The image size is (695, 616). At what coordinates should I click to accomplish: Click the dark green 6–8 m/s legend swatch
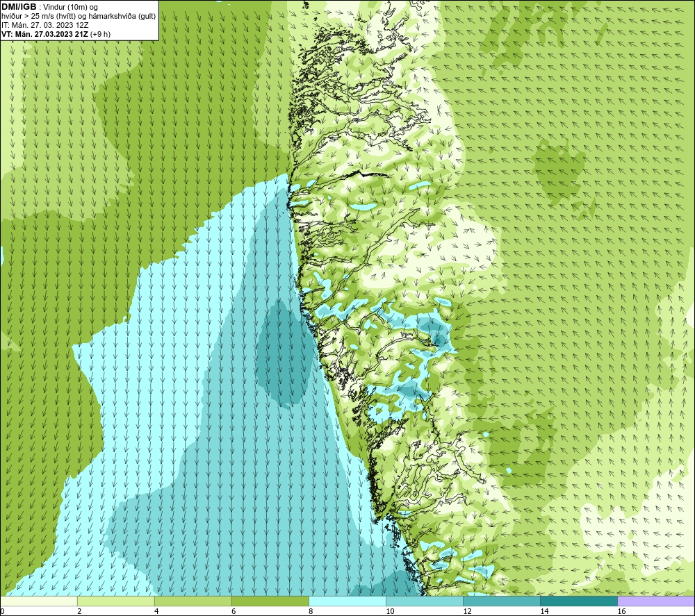point(270,601)
